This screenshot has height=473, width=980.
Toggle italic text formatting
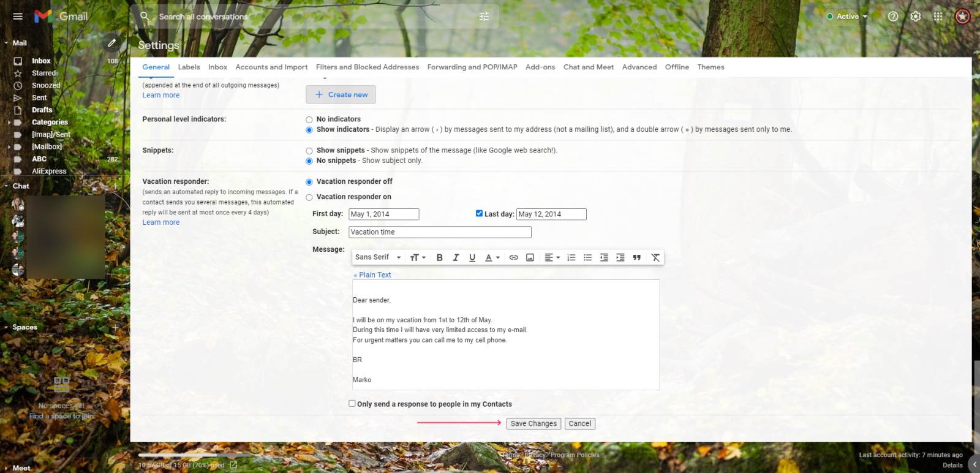pos(456,258)
